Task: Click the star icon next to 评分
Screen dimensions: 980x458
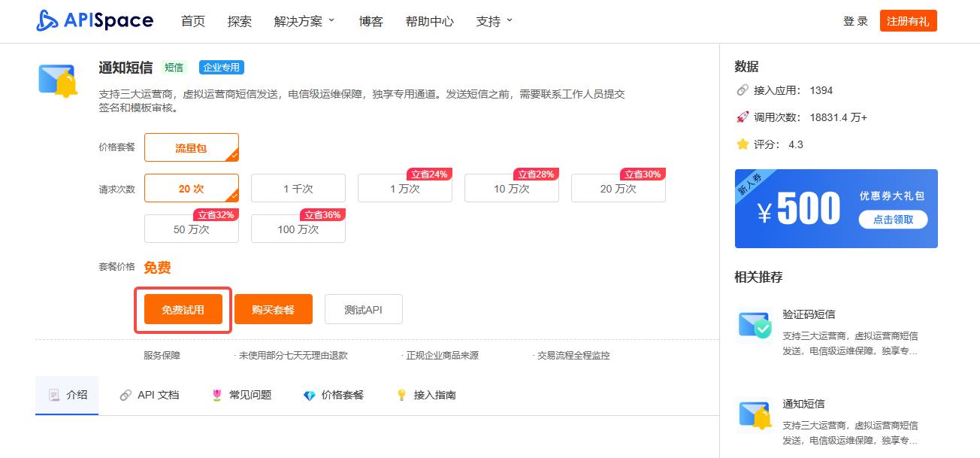Action: tap(742, 144)
